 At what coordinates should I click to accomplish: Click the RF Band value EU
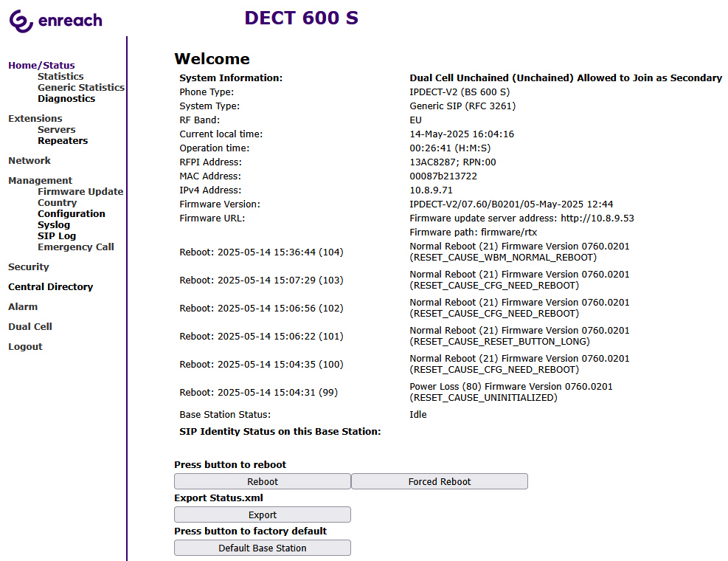point(415,120)
